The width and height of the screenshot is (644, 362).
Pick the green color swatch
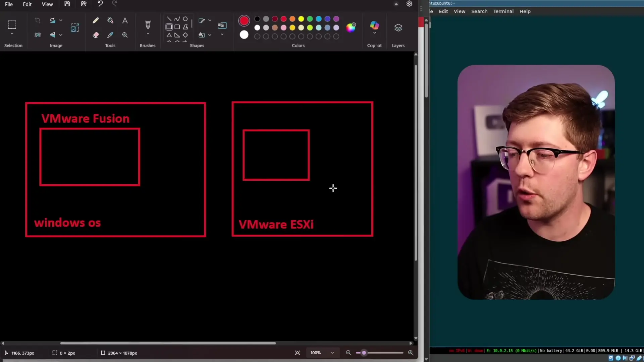[x=310, y=19]
